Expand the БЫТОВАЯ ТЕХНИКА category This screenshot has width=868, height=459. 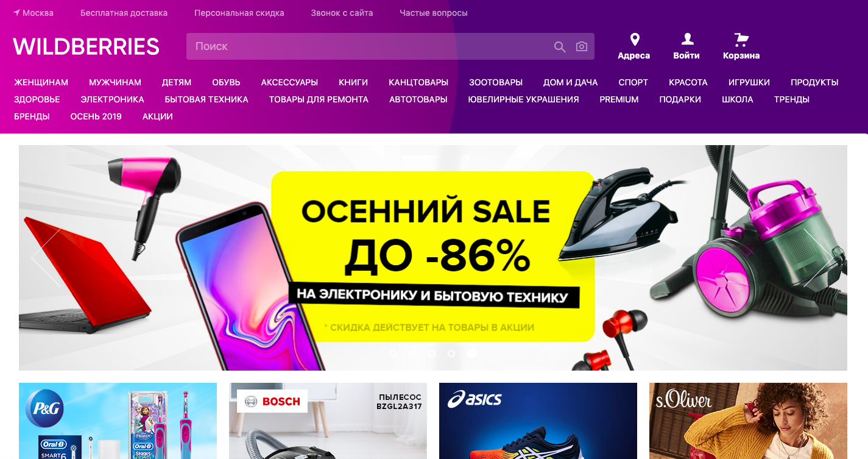[206, 99]
